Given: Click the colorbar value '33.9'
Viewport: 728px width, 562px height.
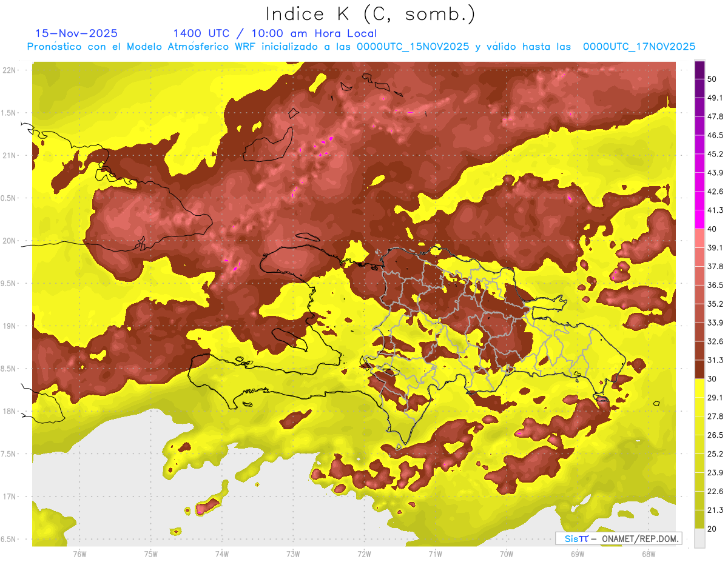Looking at the screenshot, I should [715, 323].
